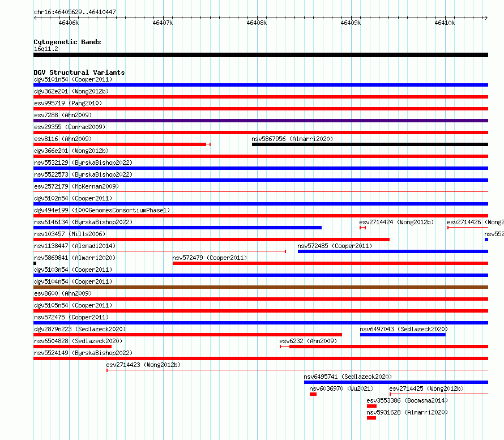The image size is (504, 440).
Task: Open nsv5867956 (Almarri2020) variant details
Action: click(x=292, y=139)
